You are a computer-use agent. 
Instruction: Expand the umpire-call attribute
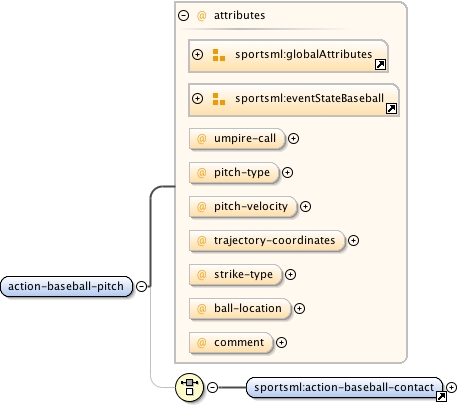pyautogui.click(x=293, y=138)
